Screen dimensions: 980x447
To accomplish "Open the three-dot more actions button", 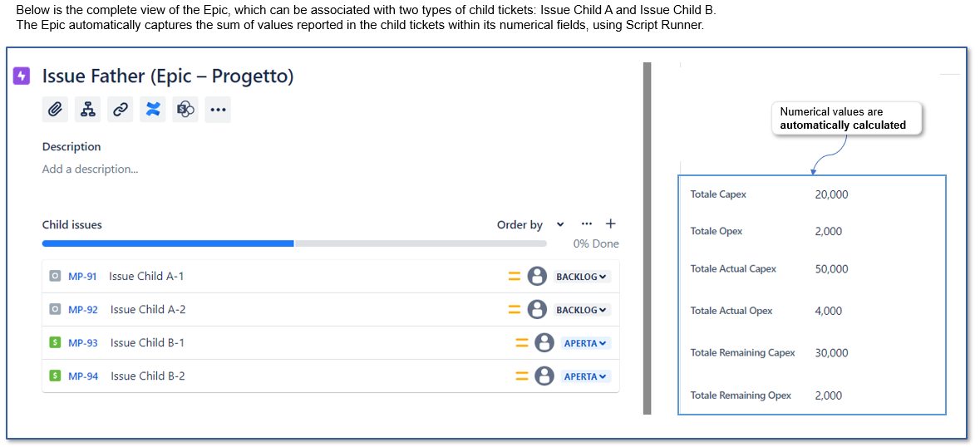I will [218, 110].
